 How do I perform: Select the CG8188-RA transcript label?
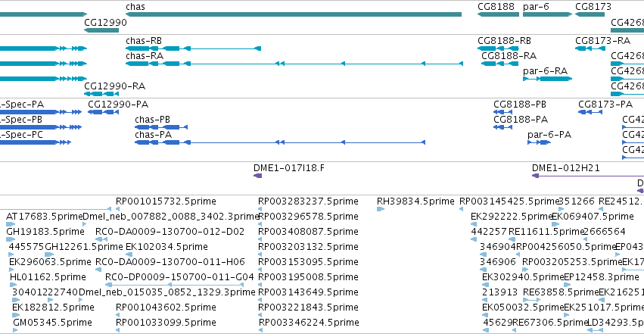click(x=509, y=56)
